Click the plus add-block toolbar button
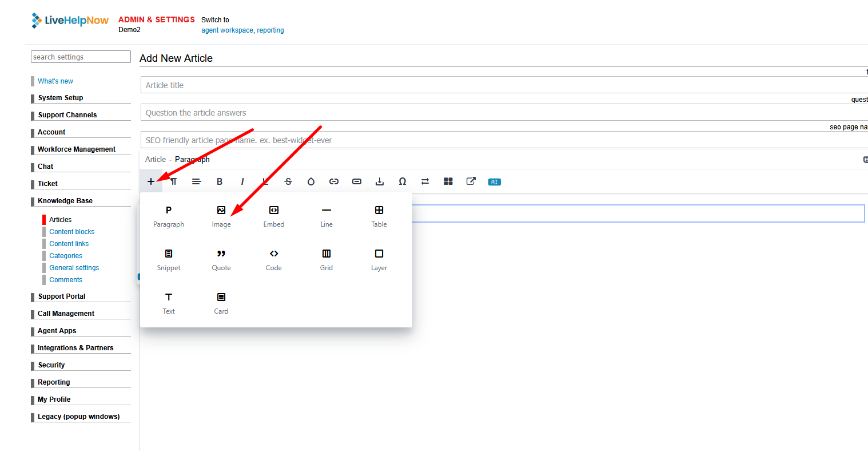 point(151,181)
